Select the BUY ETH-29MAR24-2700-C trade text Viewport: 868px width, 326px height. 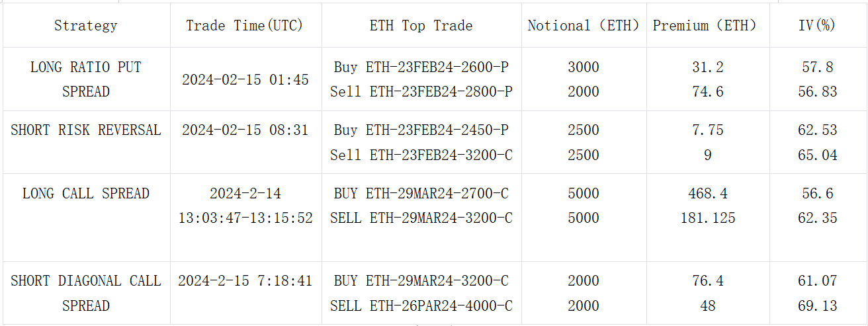(x=421, y=194)
